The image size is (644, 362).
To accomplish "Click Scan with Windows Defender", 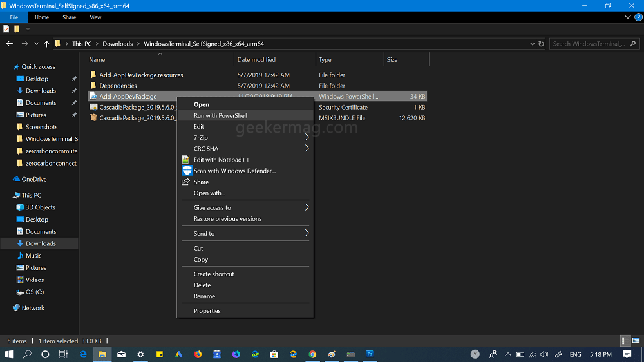I will (x=245, y=171).
